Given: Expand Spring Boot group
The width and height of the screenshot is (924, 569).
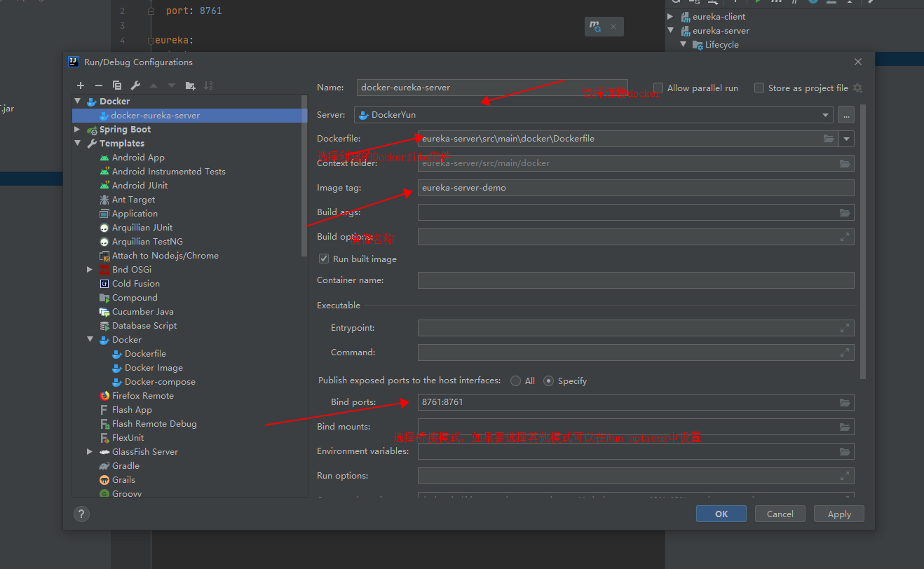Looking at the screenshot, I should pos(77,130).
